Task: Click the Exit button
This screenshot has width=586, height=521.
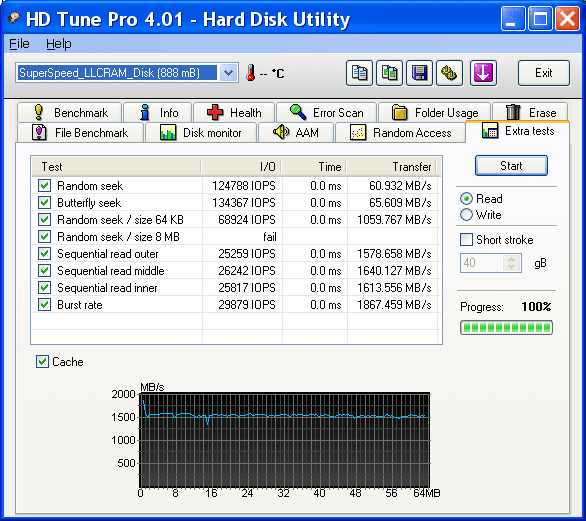Action: (543, 73)
